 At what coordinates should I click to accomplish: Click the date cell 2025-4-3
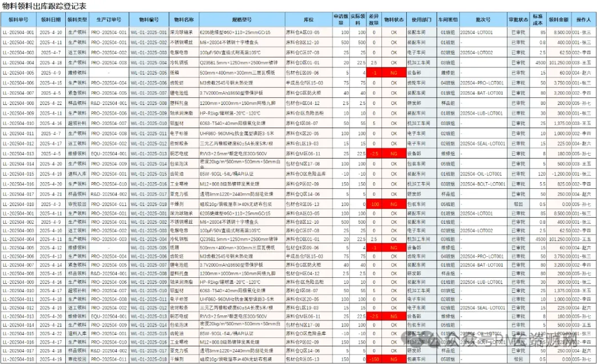51,204
